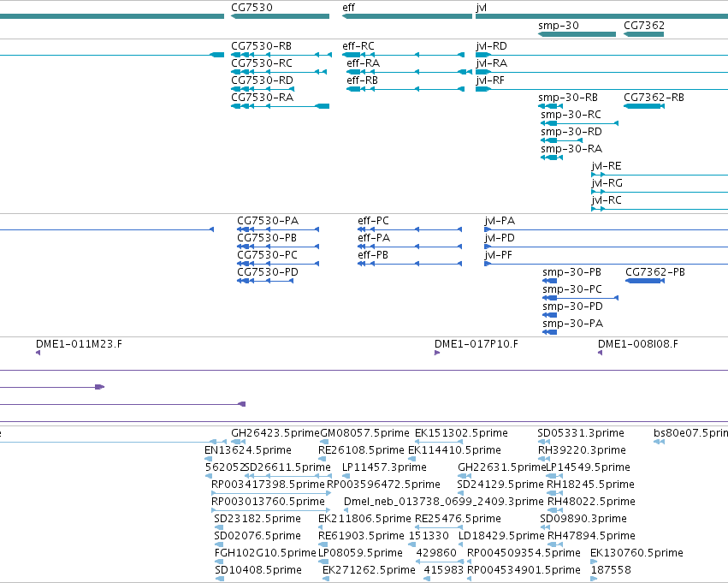Viewport: 728px width, 583px height.
Task: Select the RP003417398.5prime EST
Action: [x=271, y=493]
